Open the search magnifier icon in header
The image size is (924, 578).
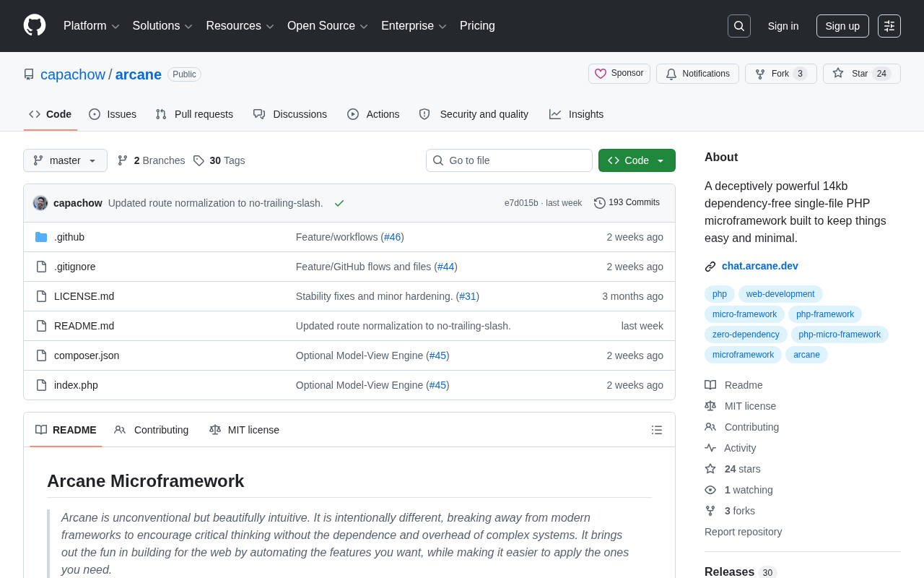(x=738, y=26)
